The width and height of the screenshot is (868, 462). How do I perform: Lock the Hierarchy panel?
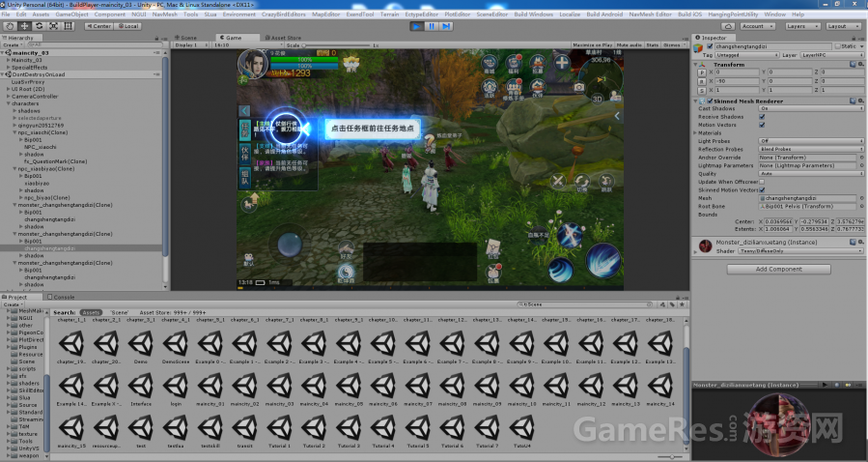click(156, 38)
